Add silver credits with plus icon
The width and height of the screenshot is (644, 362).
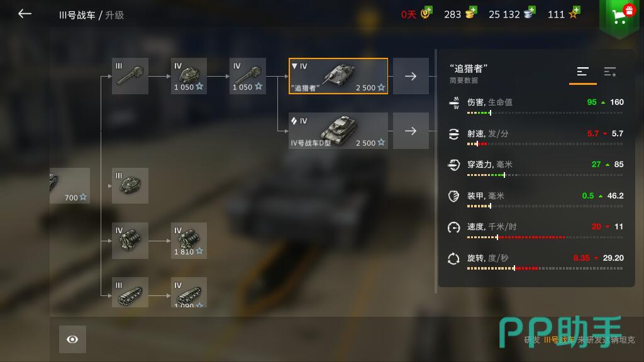coord(530,13)
